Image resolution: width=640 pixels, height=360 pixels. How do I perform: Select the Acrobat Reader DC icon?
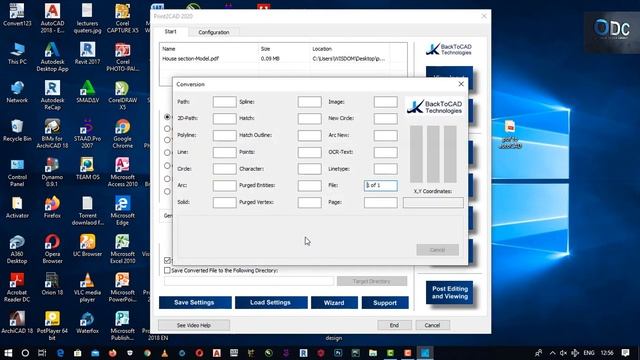pos(17,287)
